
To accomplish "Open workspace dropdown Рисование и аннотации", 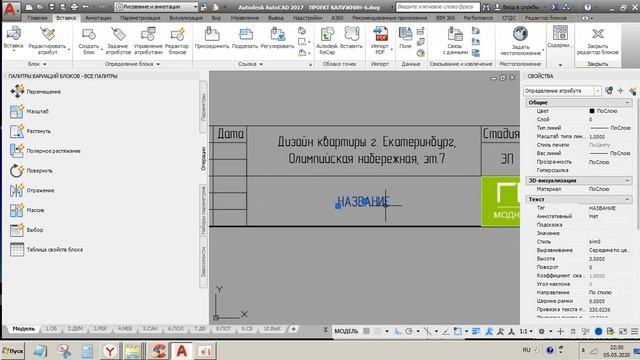I will (x=157, y=7).
